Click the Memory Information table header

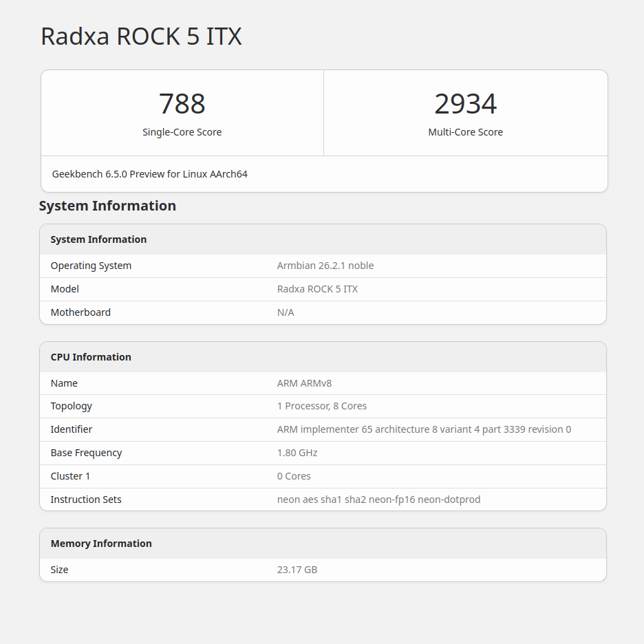tap(101, 544)
